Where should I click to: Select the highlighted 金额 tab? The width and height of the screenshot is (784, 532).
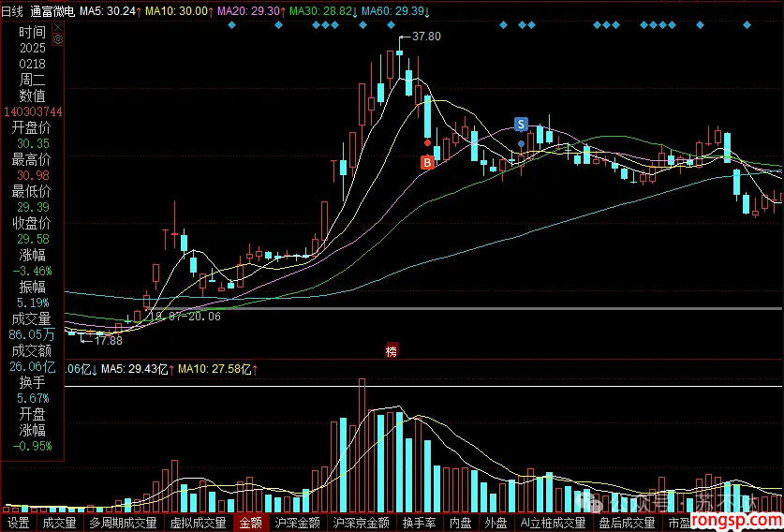coord(250,524)
